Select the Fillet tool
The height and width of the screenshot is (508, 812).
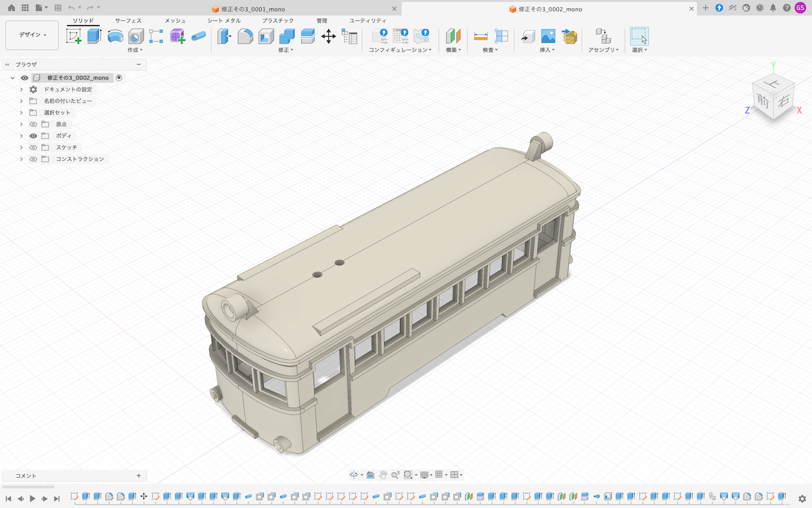click(245, 37)
